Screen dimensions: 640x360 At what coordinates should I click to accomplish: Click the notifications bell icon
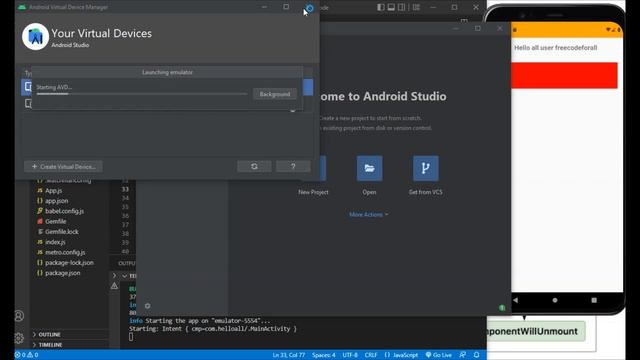pyautogui.click(x=476, y=355)
